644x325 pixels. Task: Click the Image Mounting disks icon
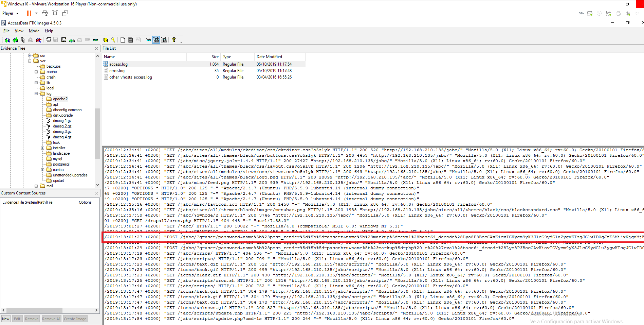(x=23, y=40)
